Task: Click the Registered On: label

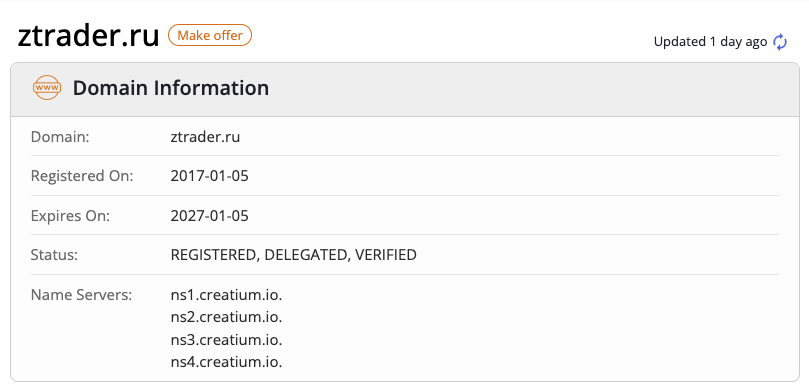Action: tap(82, 176)
